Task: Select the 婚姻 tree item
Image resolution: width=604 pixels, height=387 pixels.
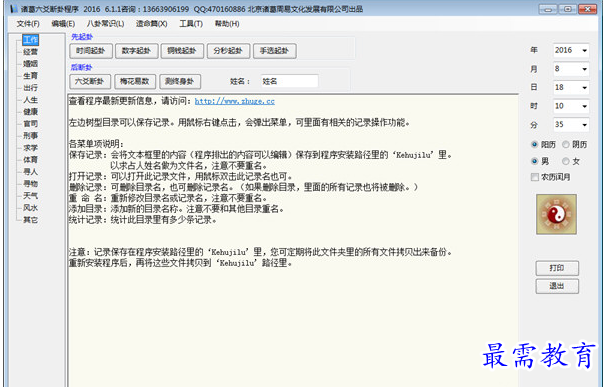Action: tap(30, 64)
